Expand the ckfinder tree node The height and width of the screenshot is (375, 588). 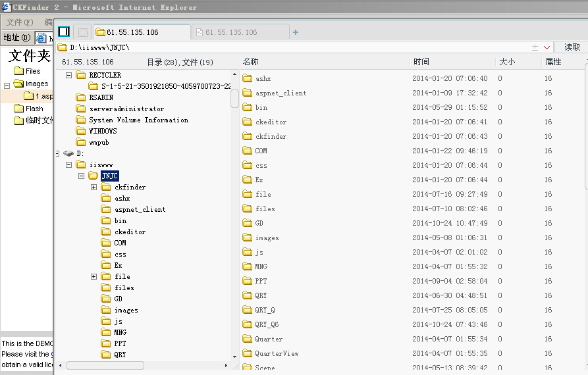click(x=94, y=187)
